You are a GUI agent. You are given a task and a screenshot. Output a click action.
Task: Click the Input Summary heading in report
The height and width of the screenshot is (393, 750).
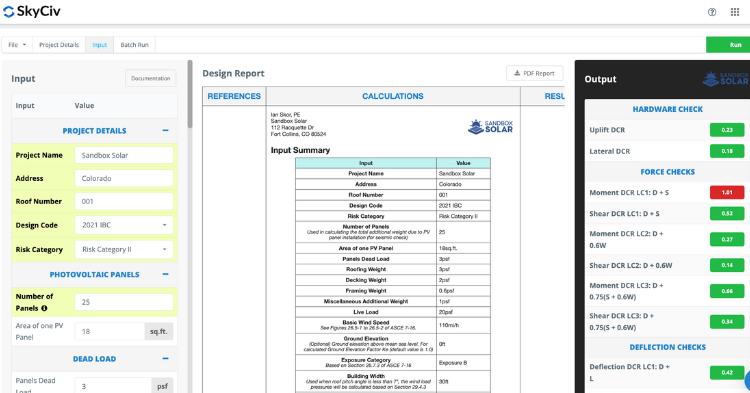300,150
